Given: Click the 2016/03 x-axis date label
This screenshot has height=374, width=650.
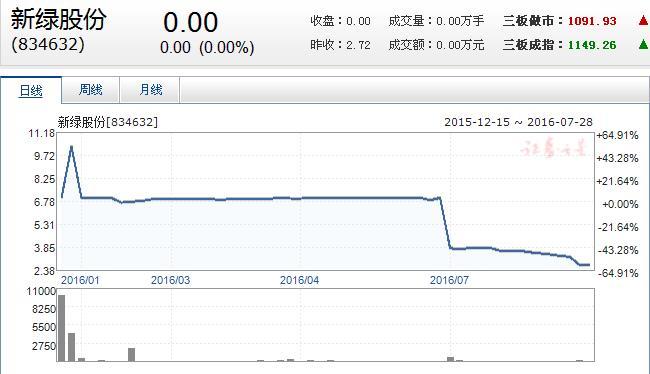Looking at the screenshot, I should (170, 280).
